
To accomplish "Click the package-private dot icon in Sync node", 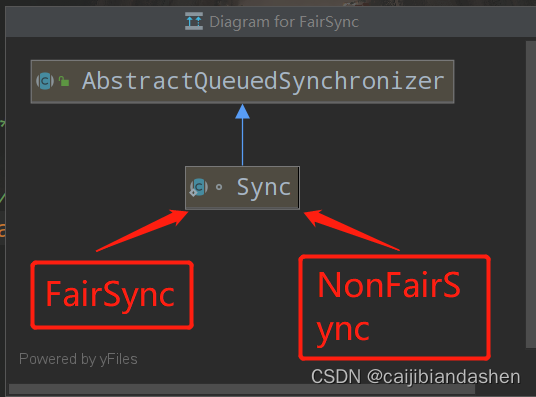I will [219, 187].
